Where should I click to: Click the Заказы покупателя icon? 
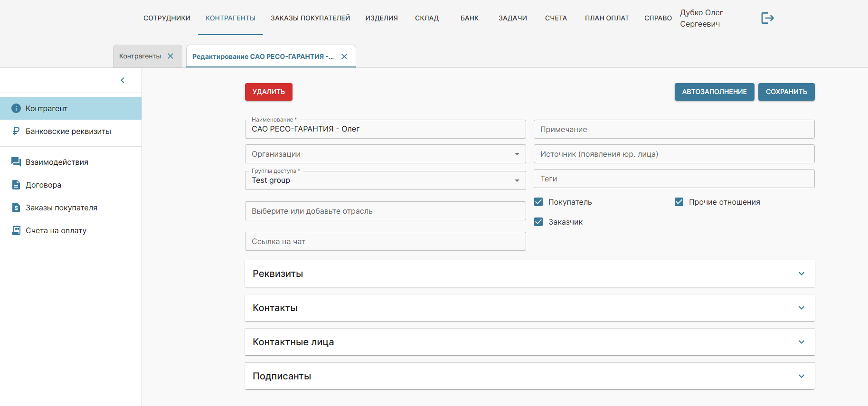[x=16, y=208]
